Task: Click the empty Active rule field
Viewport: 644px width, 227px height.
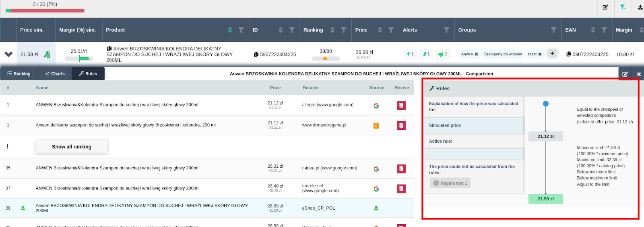Action: (x=474, y=154)
